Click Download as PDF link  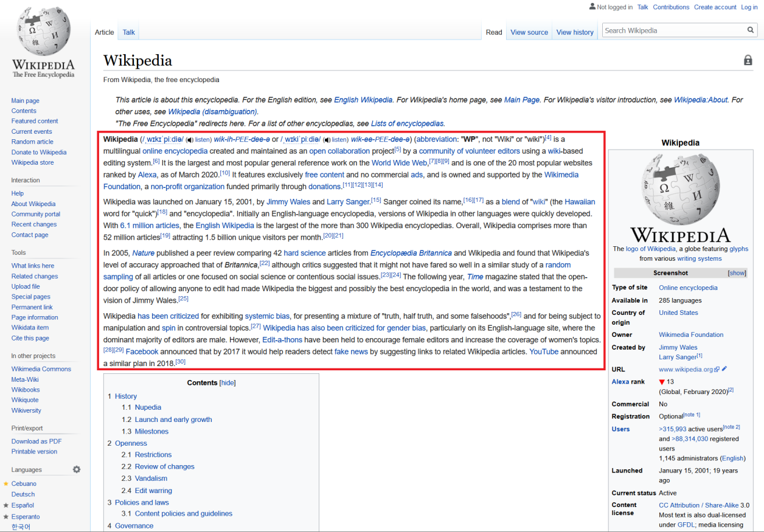tap(36, 441)
